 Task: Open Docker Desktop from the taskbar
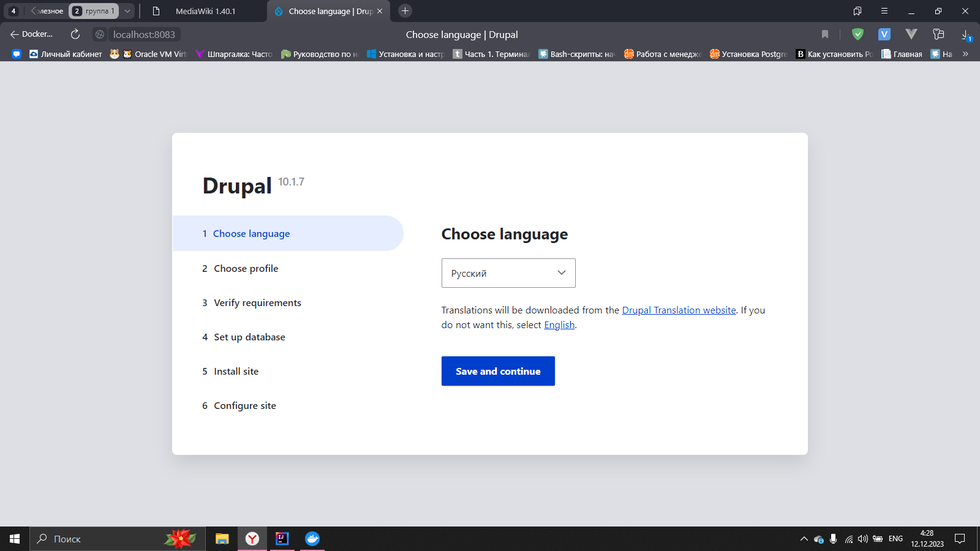tap(312, 539)
